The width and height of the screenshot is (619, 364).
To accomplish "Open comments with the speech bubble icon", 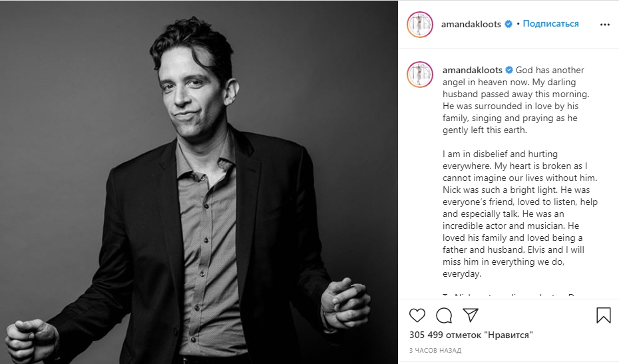I will [444, 315].
